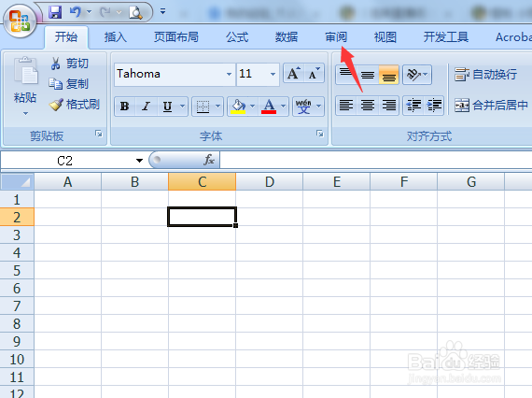Open redo history dropdown arrow

click(119, 12)
